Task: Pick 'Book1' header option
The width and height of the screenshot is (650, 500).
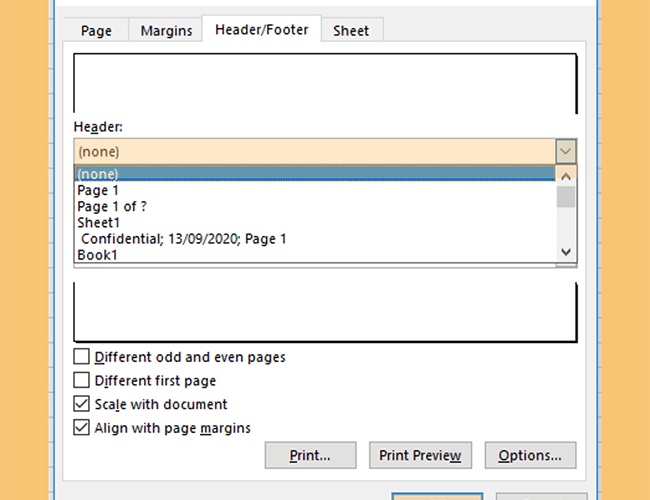Action: pos(315,255)
